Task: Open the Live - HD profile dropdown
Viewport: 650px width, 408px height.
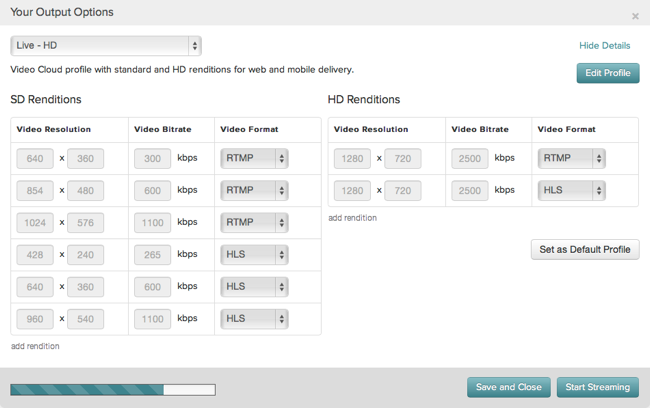Action: [106, 46]
